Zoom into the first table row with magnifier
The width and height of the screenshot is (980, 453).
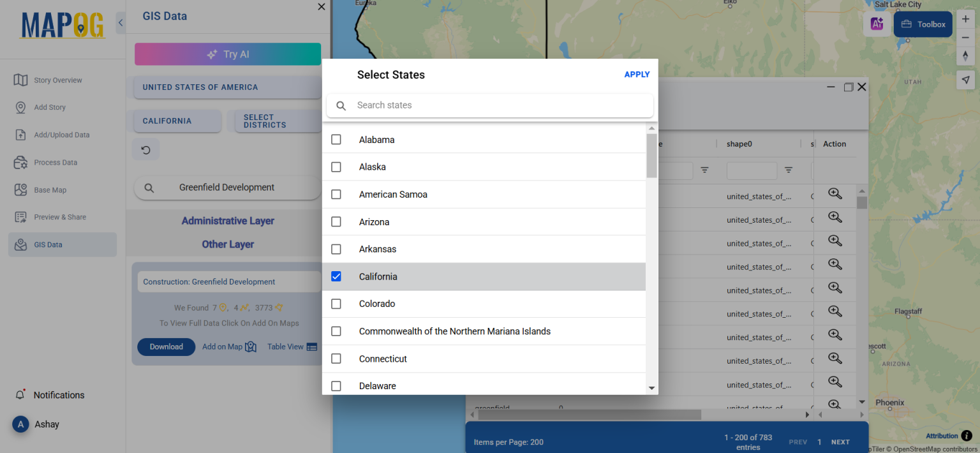835,193
